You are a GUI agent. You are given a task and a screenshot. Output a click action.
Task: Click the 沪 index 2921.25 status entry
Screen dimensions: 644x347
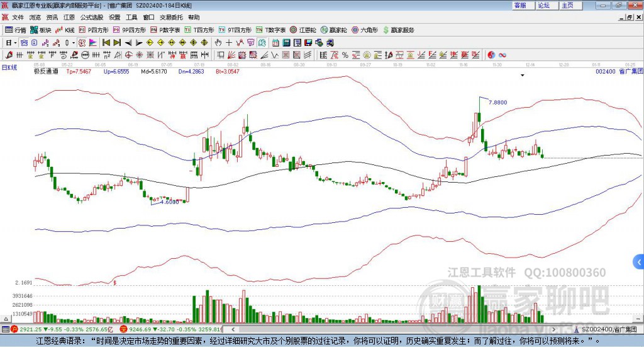(62, 329)
